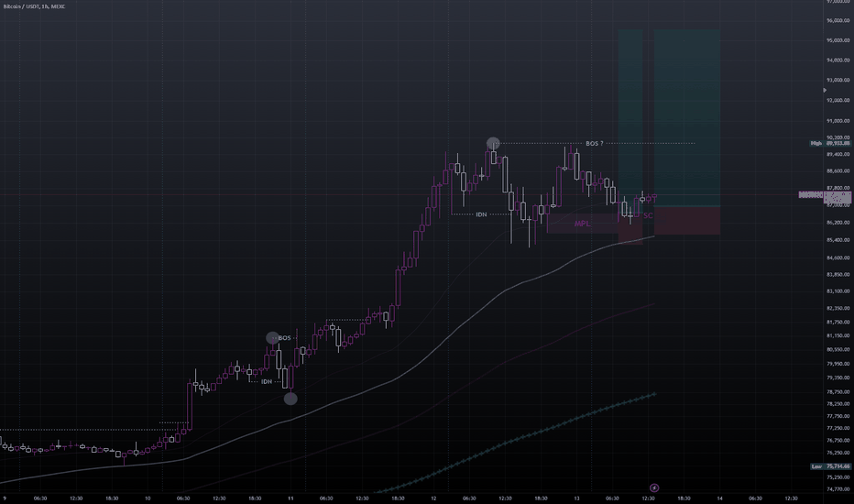Select the purple MPL zone label
The width and height of the screenshot is (854, 504).
(x=582, y=224)
